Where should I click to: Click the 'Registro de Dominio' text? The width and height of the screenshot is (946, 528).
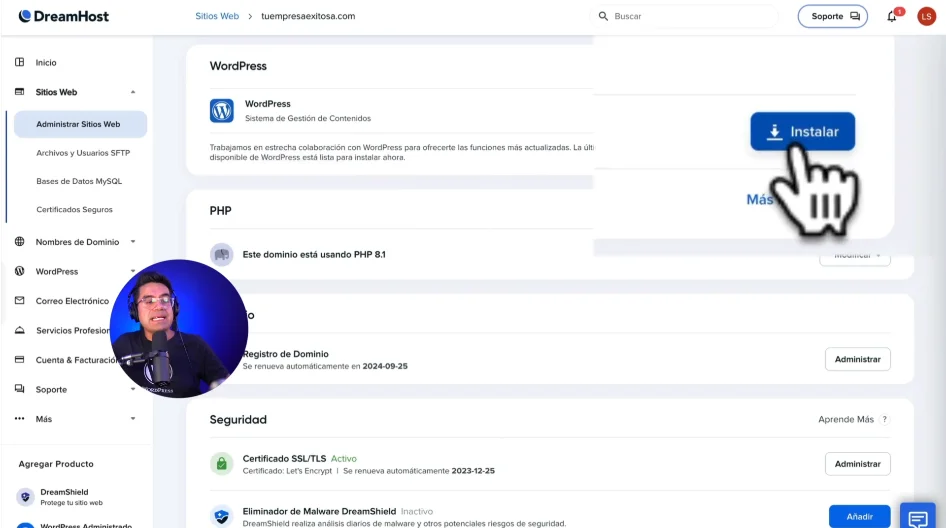pyautogui.click(x=285, y=354)
